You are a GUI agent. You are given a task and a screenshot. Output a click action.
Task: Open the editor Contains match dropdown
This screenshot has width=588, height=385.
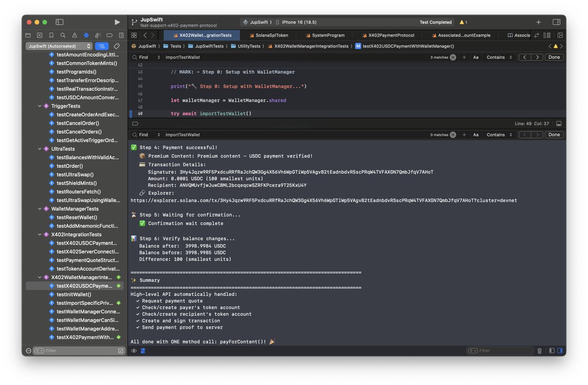(x=499, y=57)
